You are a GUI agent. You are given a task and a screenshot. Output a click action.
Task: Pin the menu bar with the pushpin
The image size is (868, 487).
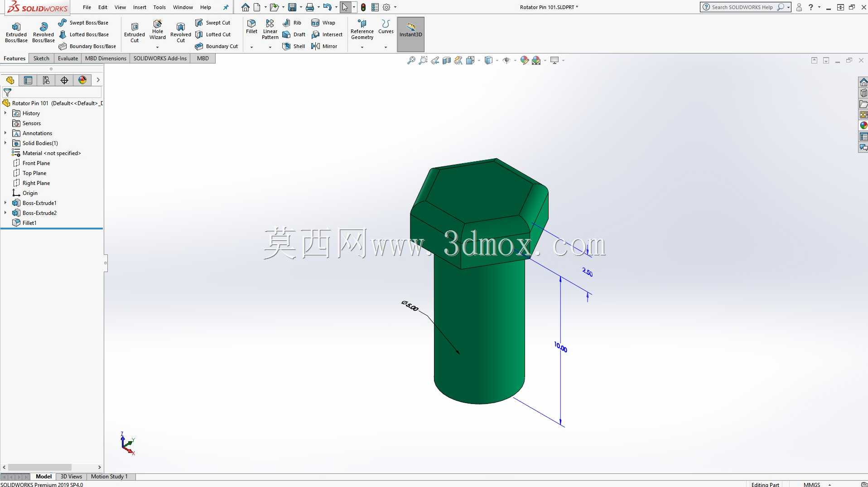(226, 7)
